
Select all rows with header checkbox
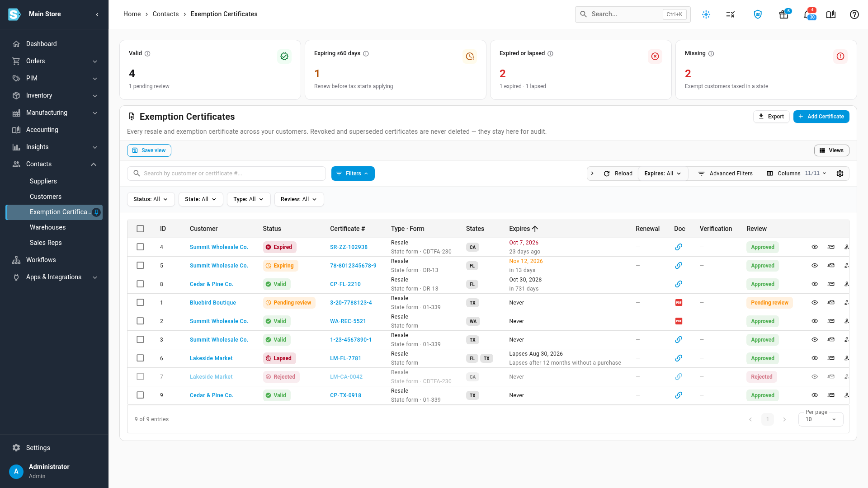pos(140,229)
